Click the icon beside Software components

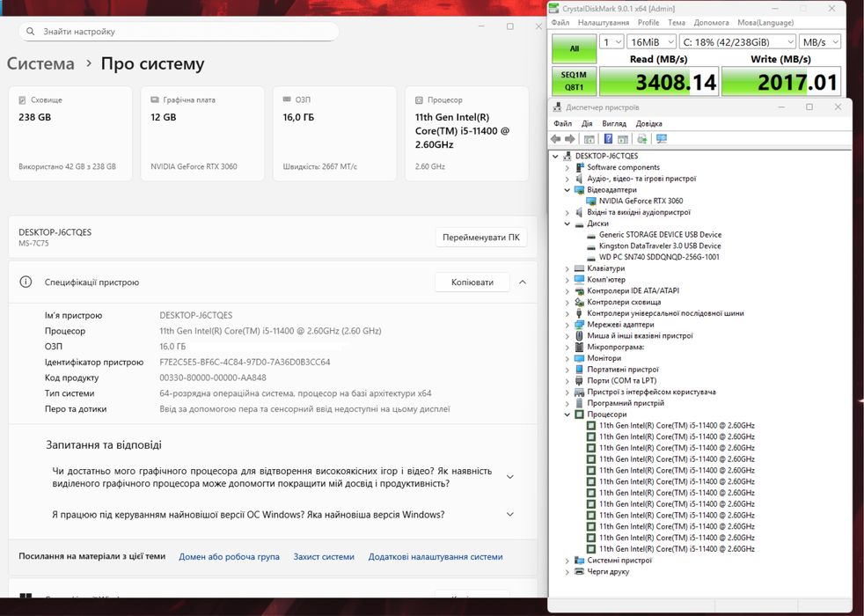click(x=579, y=167)
